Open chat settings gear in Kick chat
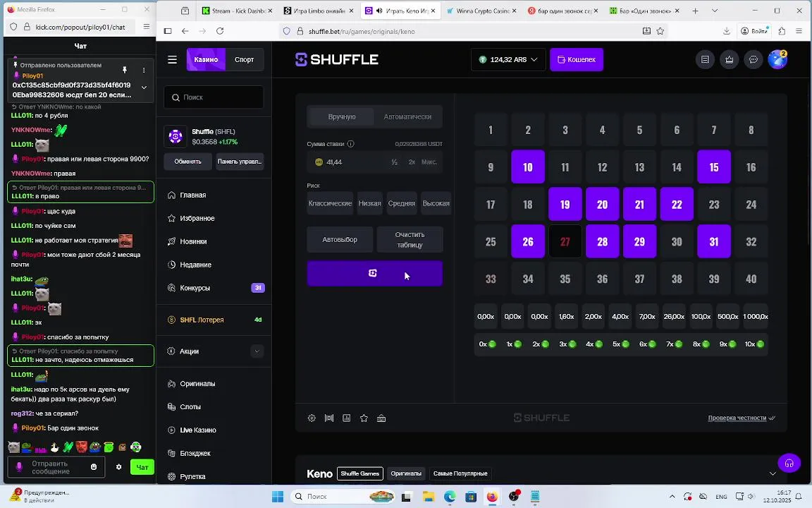 click(118, 467)
